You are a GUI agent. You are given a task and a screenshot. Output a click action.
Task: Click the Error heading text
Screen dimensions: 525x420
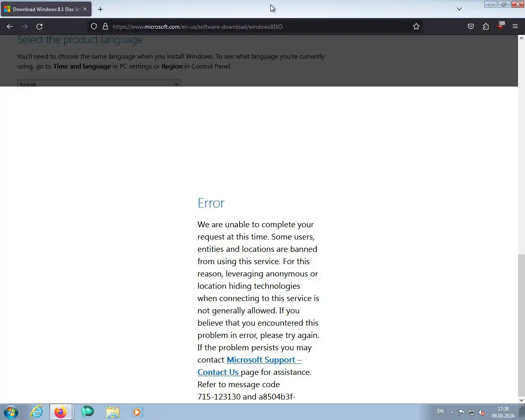pos(211,203)
